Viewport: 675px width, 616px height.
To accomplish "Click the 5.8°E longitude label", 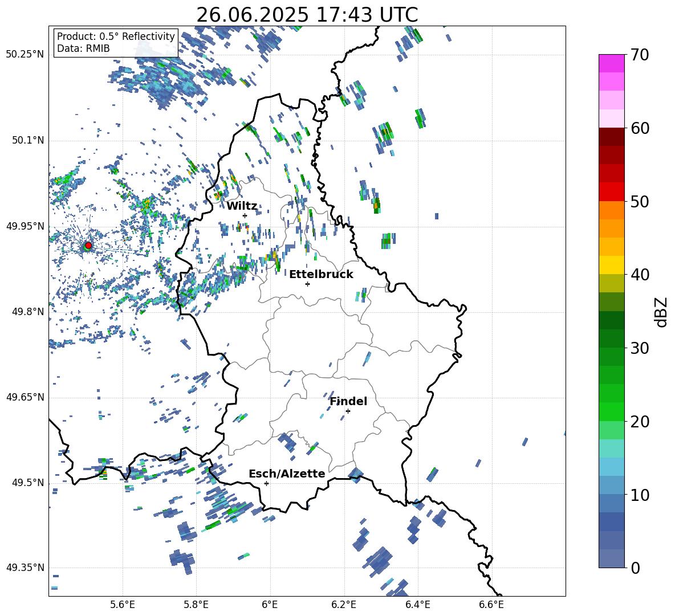I will click(x=196, y=605).
